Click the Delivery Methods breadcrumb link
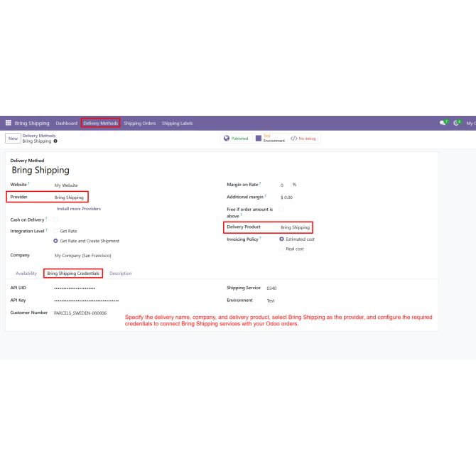 39,136
